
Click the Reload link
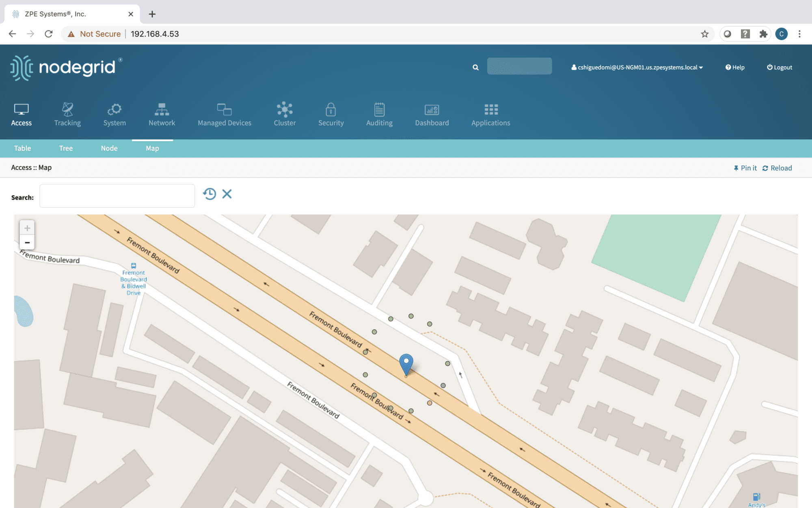click(x=777, y=168)
